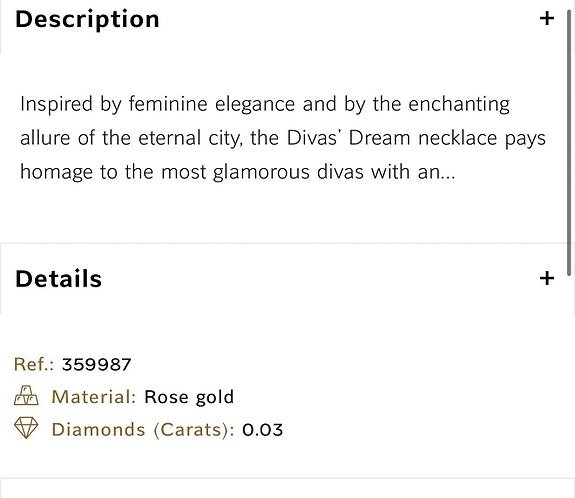This screenshot has height=498, width=575.
Task: Click the Ref. label
Action: 34,365
